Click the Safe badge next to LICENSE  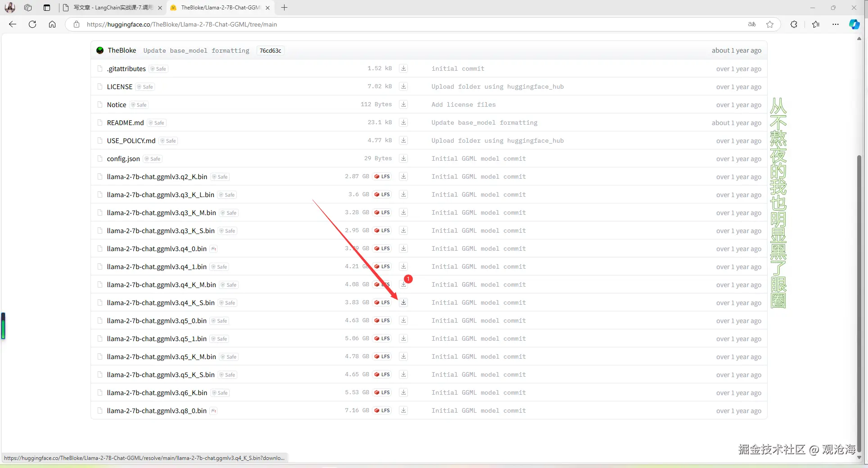pyautogui.click(x=145, y=87)
